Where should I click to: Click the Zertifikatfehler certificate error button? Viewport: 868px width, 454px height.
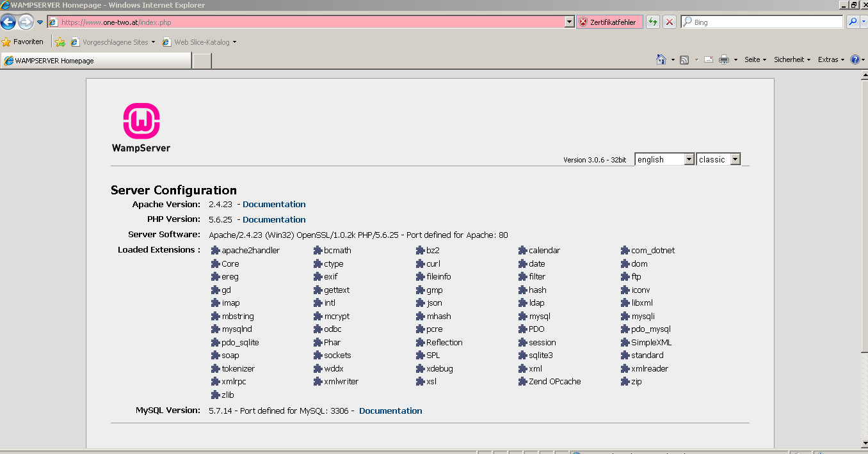pos(609,22)
